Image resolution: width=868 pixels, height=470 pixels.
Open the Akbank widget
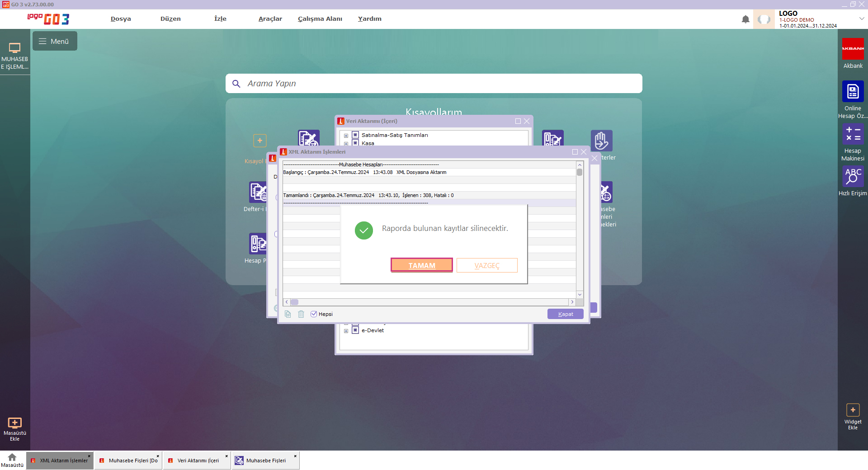click(x=853, y=49)
